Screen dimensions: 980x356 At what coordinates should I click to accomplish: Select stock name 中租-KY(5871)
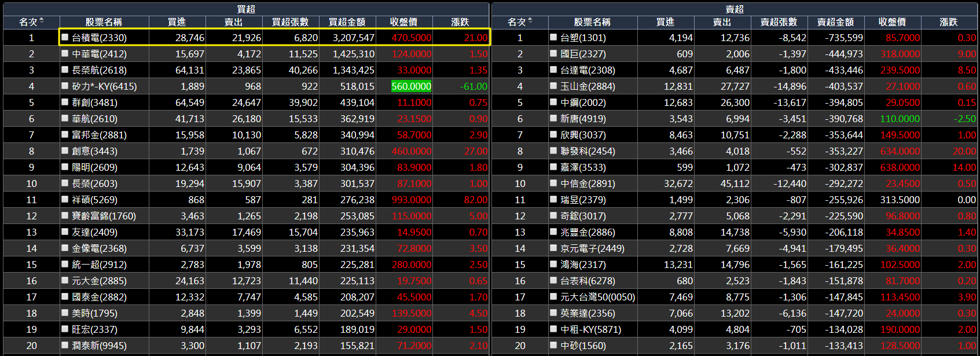click(590, 329)
